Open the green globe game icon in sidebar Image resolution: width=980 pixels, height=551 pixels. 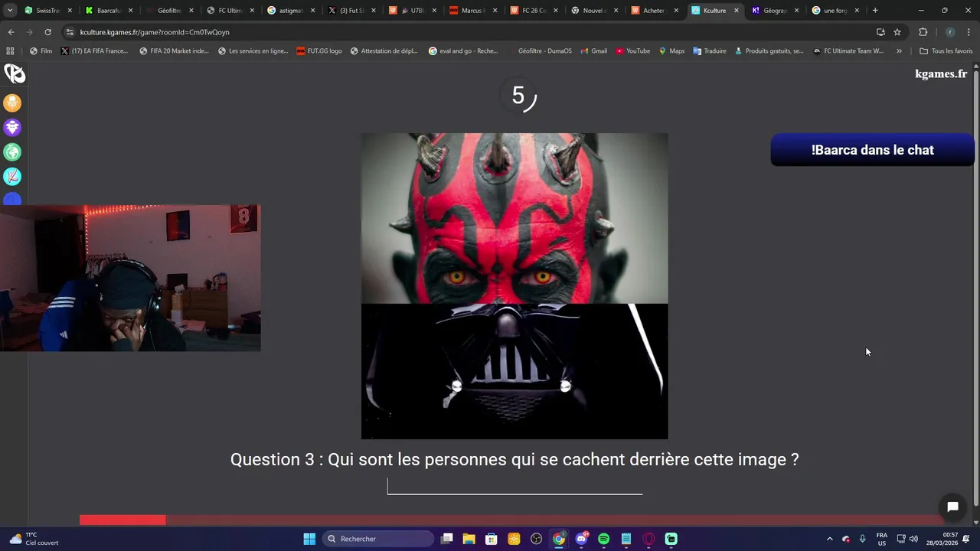click(12, 152)
